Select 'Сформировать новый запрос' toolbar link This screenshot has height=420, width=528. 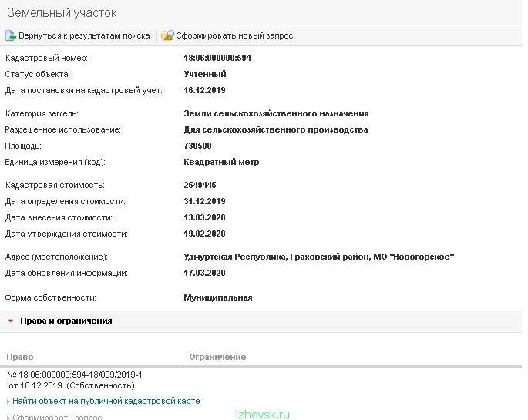coord(234,35)
